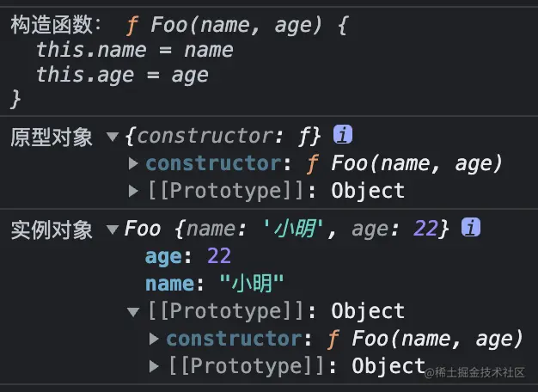The width and height of the screenshot is (538, 392).
Task: Click the name: "小明" property row
Action: coord(215,284)
